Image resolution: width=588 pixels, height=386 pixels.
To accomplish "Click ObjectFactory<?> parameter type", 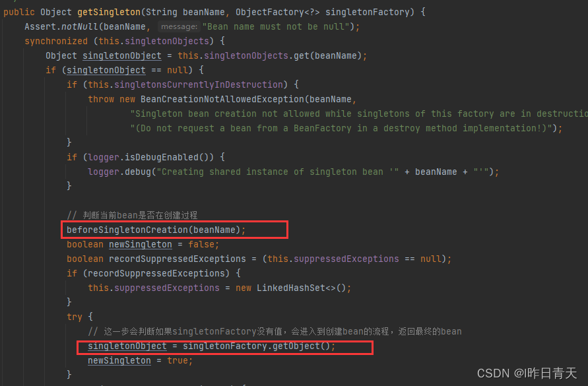I will [x=277, y=12].
